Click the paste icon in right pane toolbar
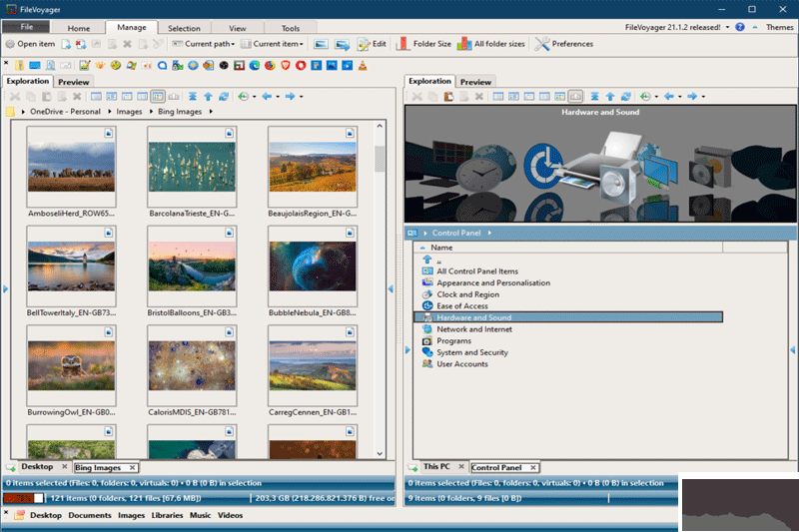 449,97
